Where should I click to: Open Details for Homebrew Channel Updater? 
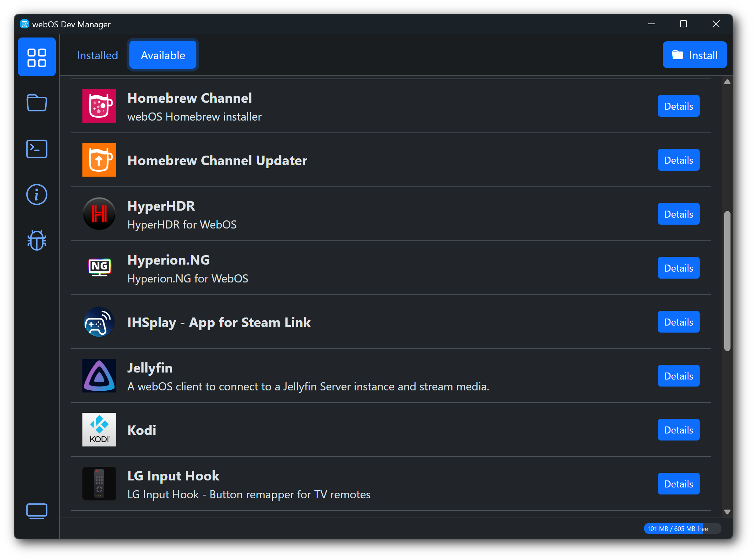(678, 160)
